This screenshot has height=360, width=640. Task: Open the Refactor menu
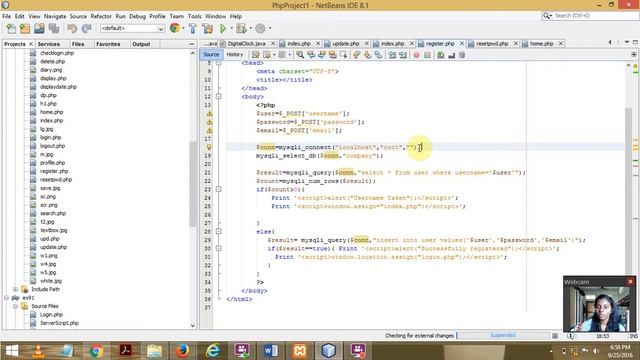coord(101,16)
